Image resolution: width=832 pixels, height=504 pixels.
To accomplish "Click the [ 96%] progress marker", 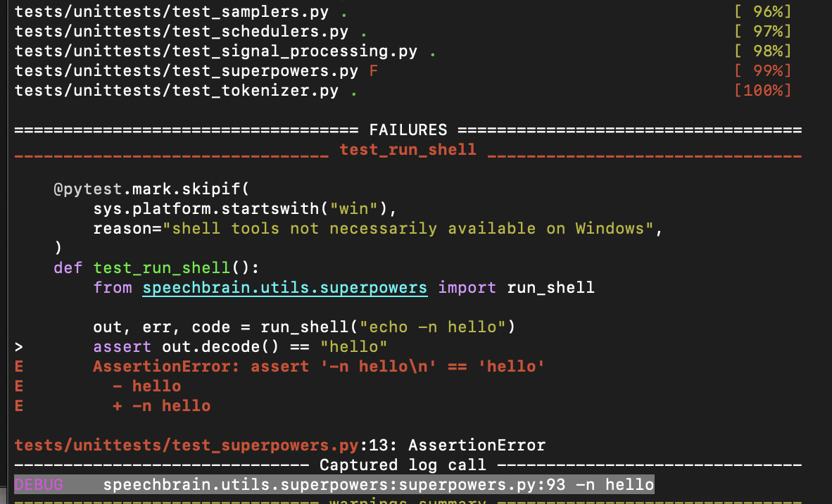I will tap(763, 11).
